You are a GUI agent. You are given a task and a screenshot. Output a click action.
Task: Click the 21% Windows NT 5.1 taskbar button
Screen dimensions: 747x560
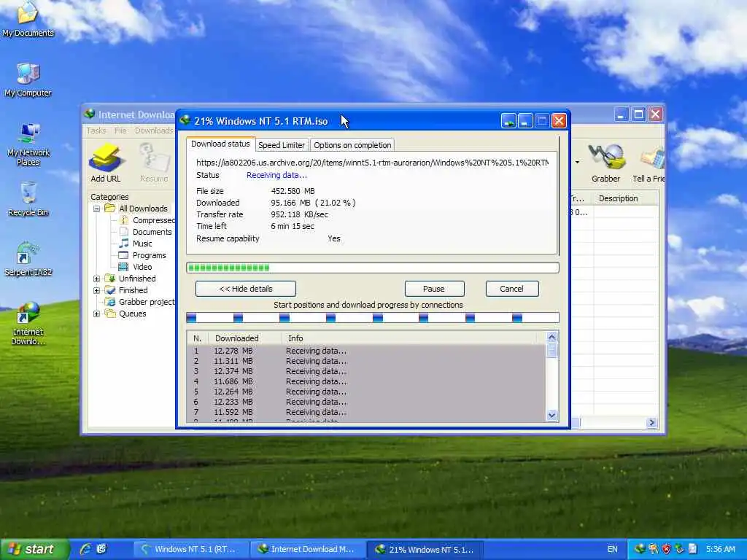tap(424, 549)
